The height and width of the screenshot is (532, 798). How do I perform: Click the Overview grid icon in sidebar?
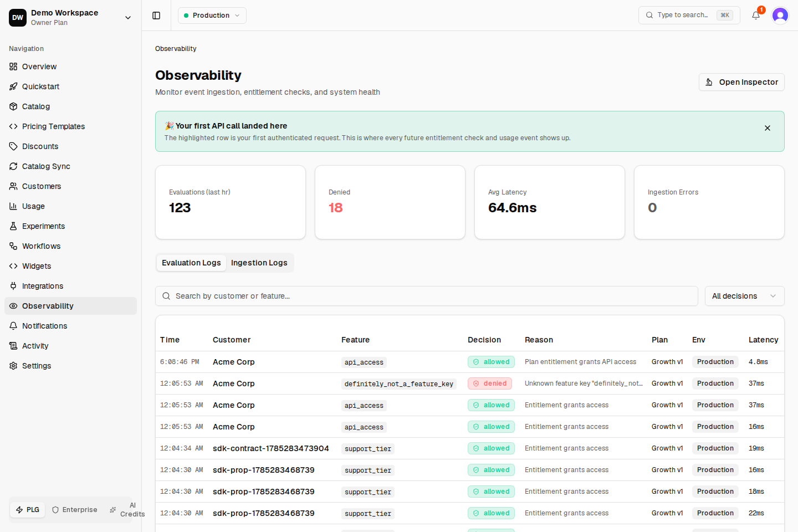[13, 66]
